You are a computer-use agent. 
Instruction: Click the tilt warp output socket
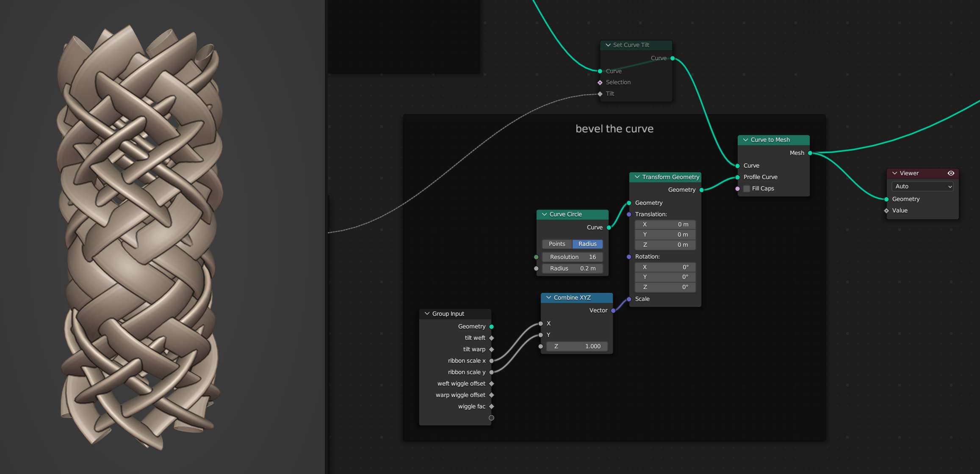[x=492, y=350]
